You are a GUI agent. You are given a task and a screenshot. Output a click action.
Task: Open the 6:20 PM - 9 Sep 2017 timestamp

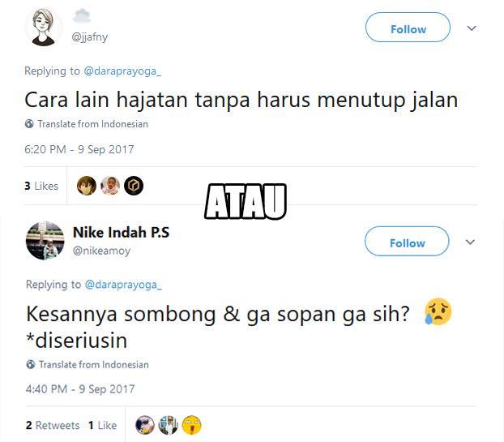(x=79, y=149)
